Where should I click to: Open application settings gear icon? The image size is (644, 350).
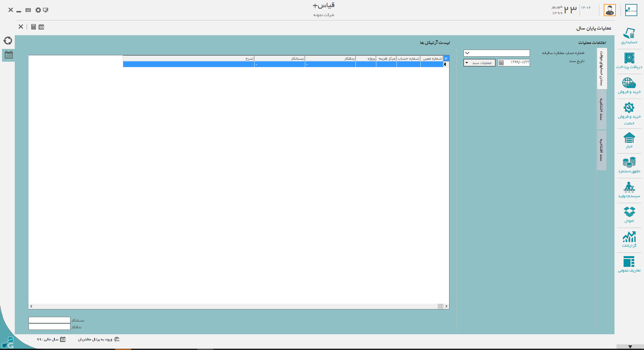pyautogui.click(x=38, y=10)
